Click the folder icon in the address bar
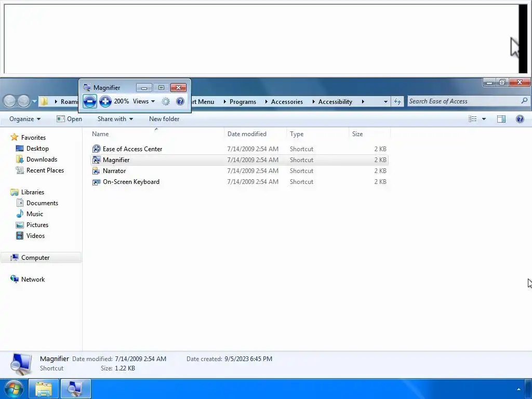 pyautogui.click(x=44, y=101)
